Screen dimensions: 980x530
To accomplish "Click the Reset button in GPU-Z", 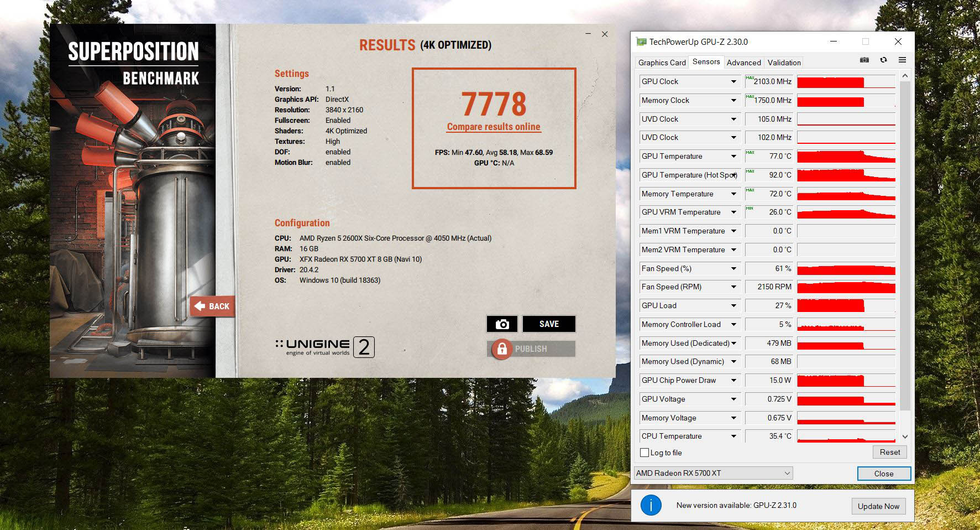I will [889, 452].
